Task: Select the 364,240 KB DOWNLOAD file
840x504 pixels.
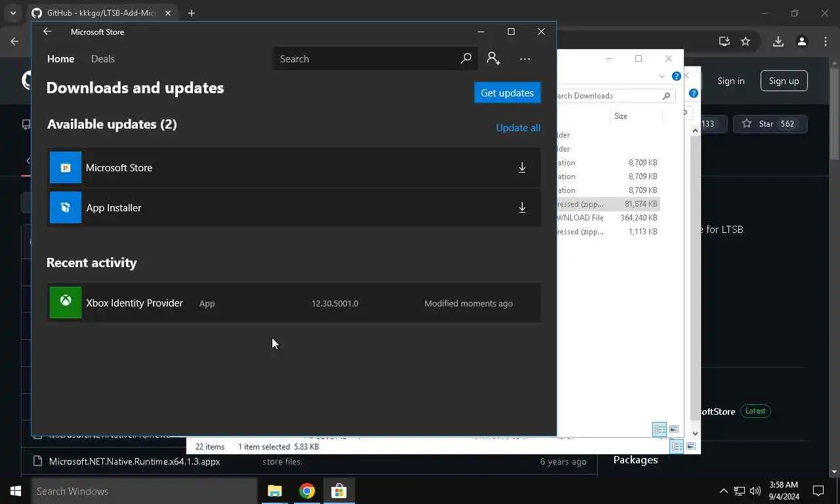Action: coord(608,218)
